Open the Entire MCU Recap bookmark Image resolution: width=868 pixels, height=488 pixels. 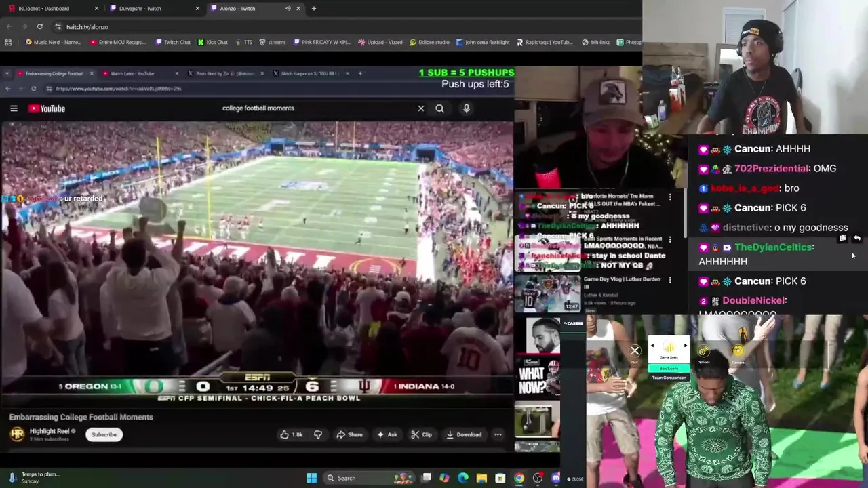point(118,42)
